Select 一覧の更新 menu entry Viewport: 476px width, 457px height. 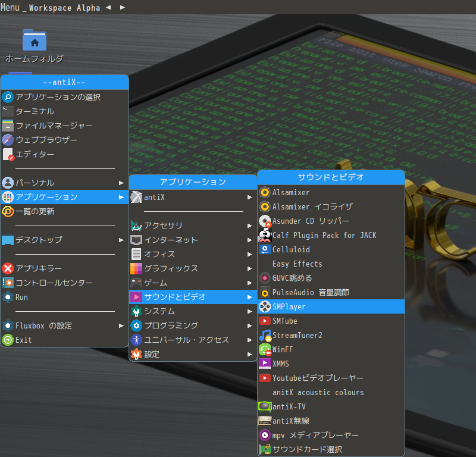[x=65, y=211]
